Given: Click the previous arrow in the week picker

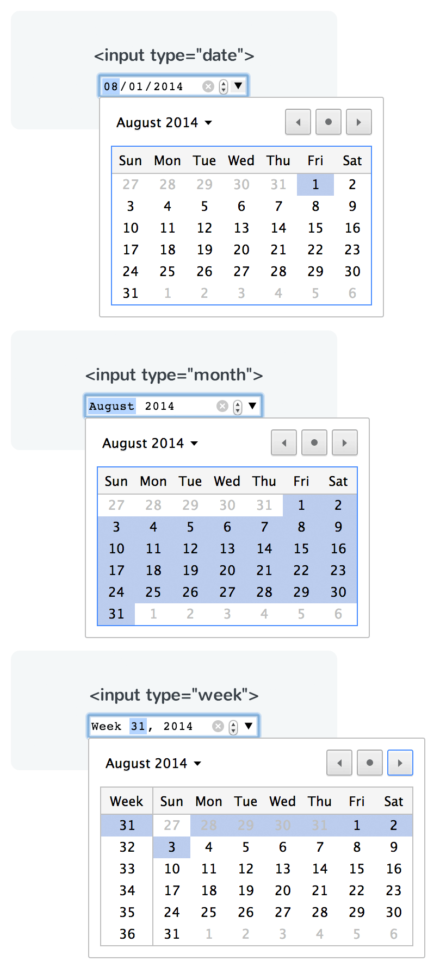Looking at the screenshot, I should coord(339,763).
